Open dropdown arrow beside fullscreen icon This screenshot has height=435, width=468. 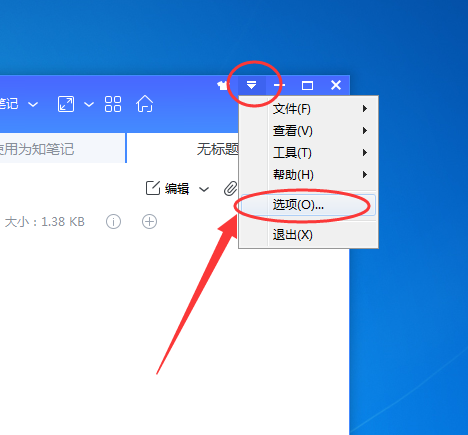click(x=89, y=105)
